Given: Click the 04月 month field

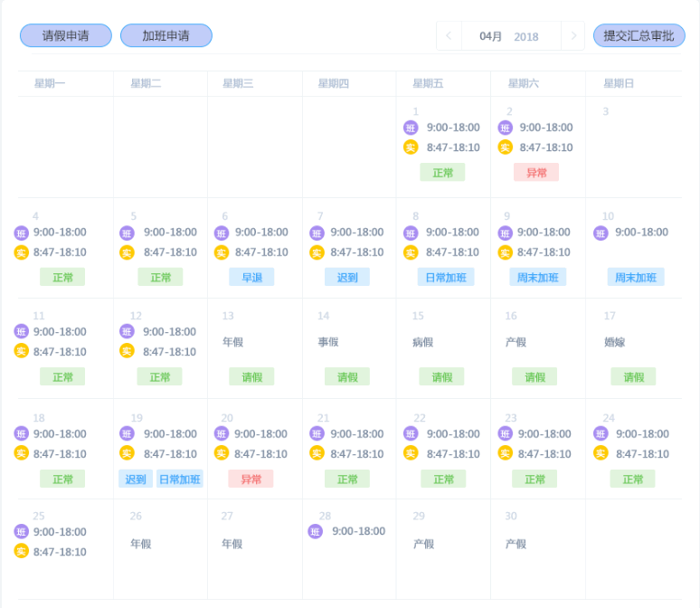Looking at the screenshot, I should [x=490, y=36].
